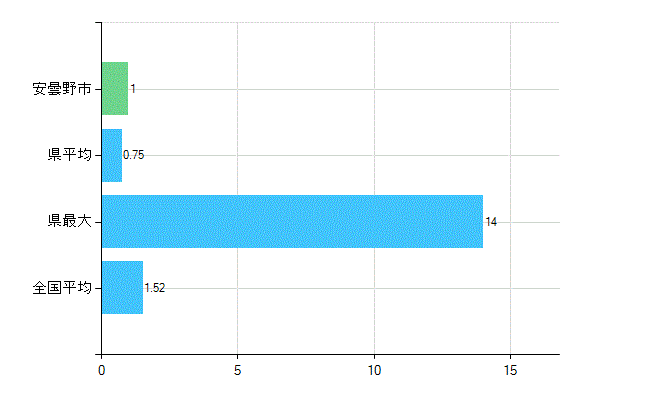Select the 県平均 axis label
The width and height of the screenshot is (650, 400).
69,155
